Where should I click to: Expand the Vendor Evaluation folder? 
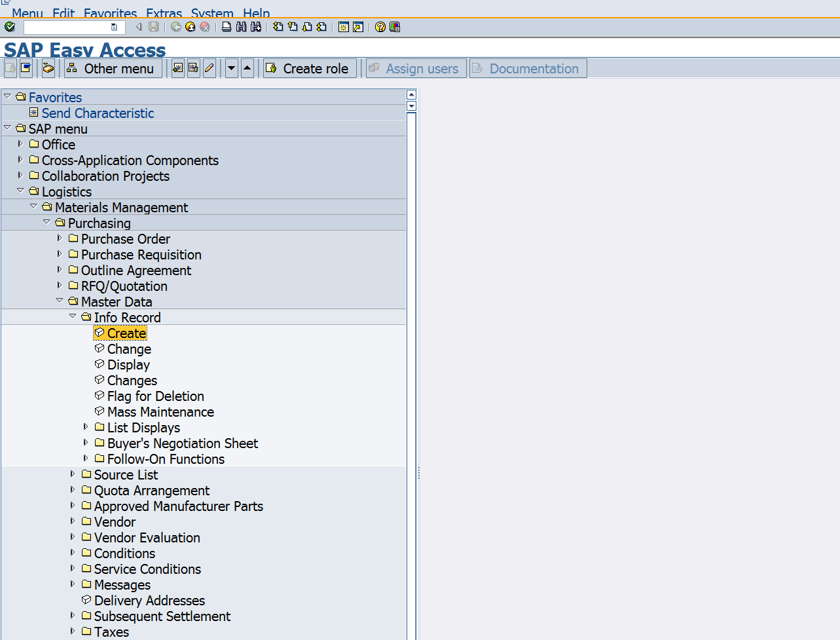[73, 536]
